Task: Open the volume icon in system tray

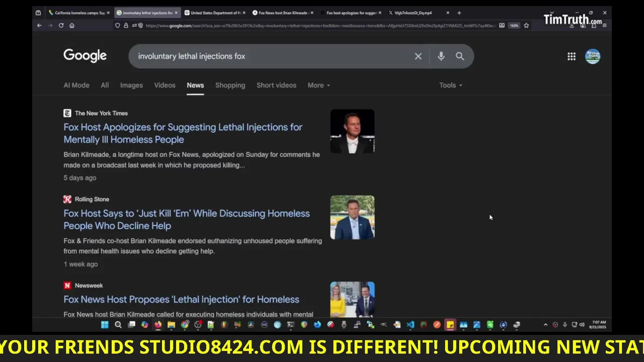Action: (x=582, y=325)
